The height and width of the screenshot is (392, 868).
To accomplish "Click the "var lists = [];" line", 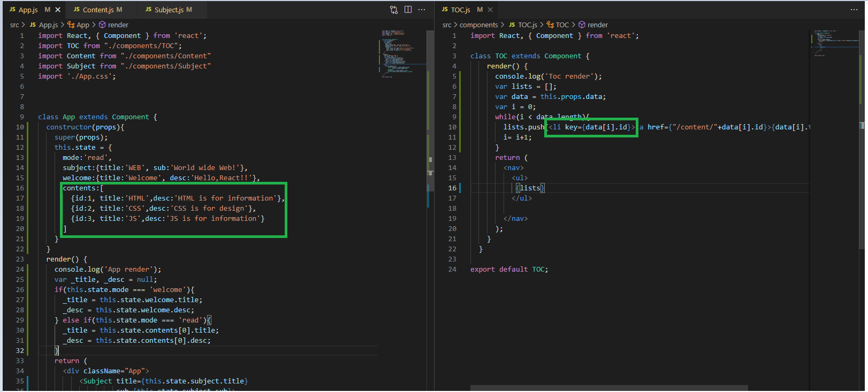I will [x=526, y=87].
